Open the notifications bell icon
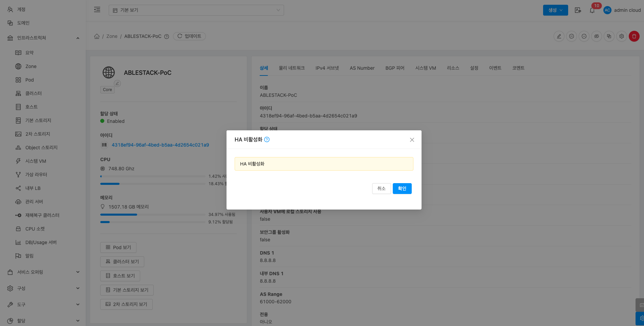This screenshot has height=326, width=644. point(592,10)
